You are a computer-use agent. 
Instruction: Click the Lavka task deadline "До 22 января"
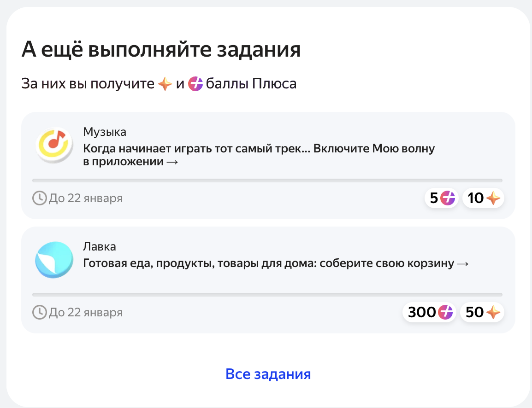pos(85,312)
